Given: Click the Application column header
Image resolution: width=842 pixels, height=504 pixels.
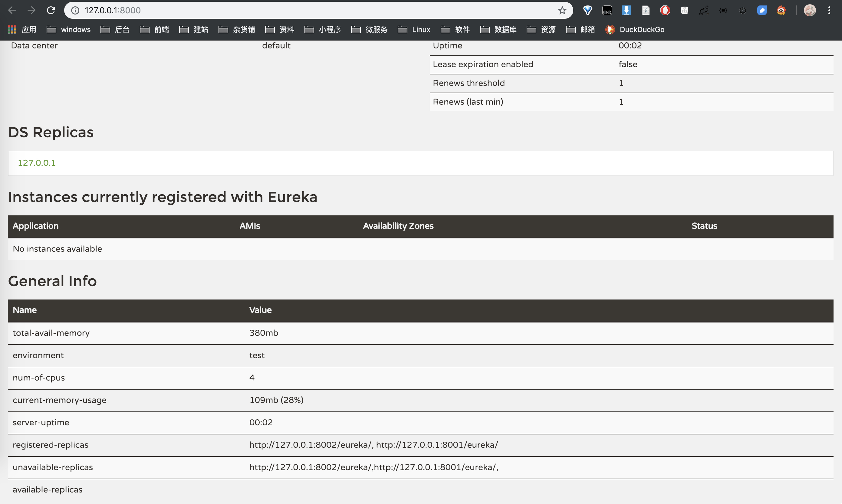Looking at the screenshot, I should click(36, 226).
